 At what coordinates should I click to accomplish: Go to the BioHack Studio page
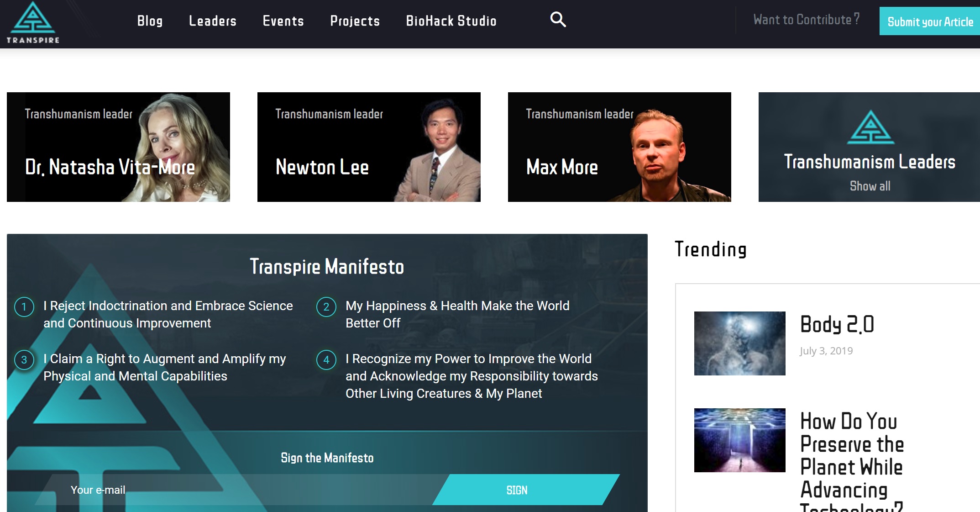451,21
